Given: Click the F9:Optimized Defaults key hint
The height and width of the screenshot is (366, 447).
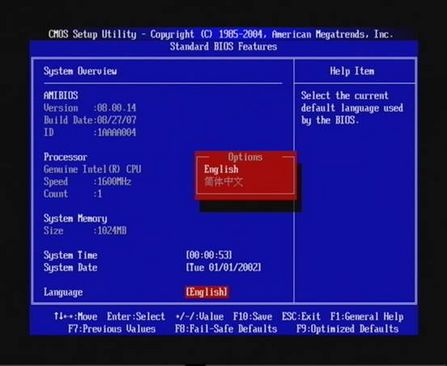Looking at the screenshot, I should pyautogui.click(x=347, y=329).
